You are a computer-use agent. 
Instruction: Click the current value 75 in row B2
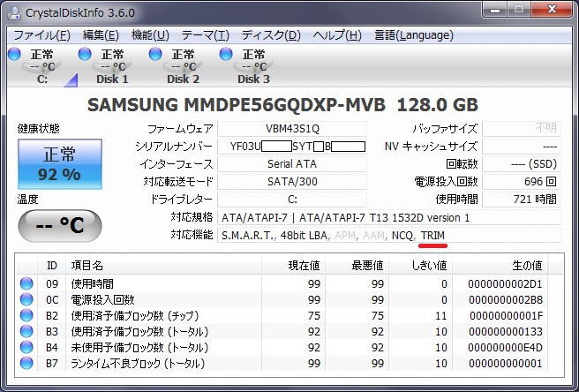[314, 315]
